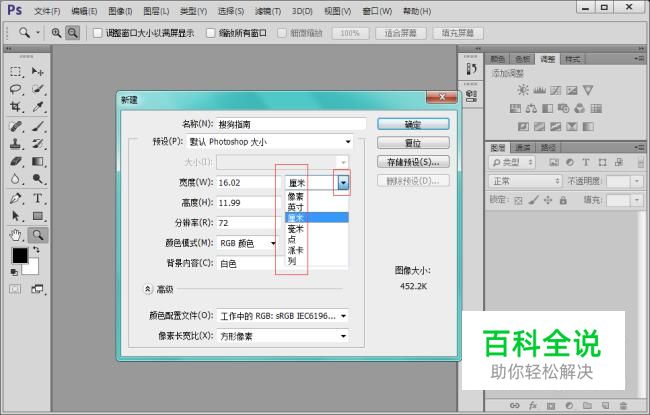
Task: Select the Rectangle shape tool
Action: tap(38, 216)
